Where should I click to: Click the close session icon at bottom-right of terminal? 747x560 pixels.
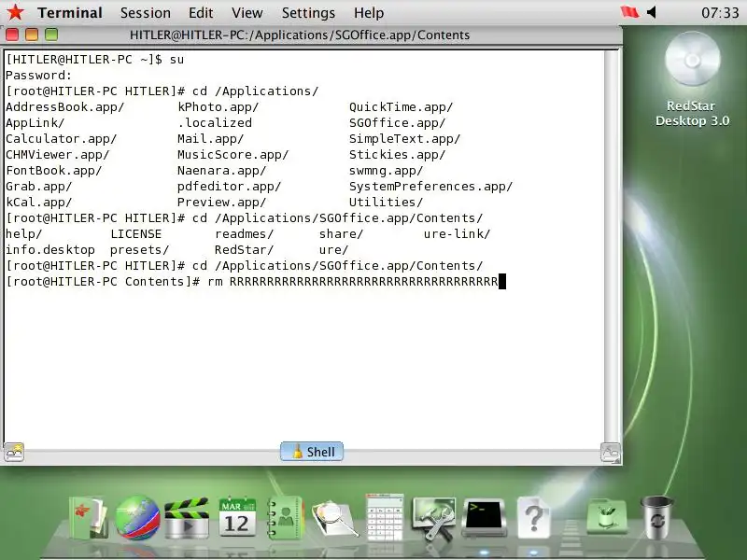[x=611, y=453]
